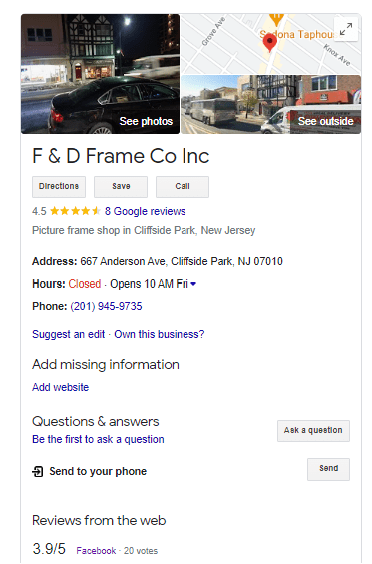Image resolution: width=372 pixels, height=564 pixels.
Task: Click Add website link
Action: coord(60,387)
